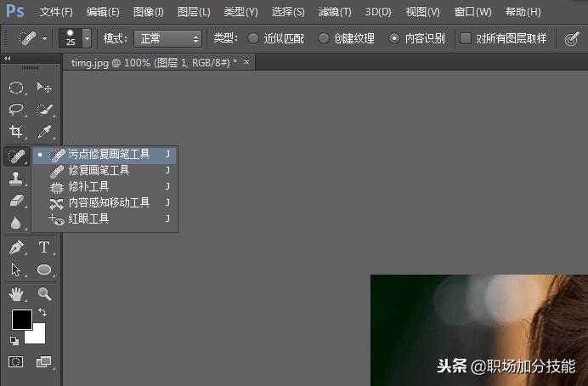Choose 修复画笔工具 from flyout
Screen dimensions: 588x386
point(105,171)
